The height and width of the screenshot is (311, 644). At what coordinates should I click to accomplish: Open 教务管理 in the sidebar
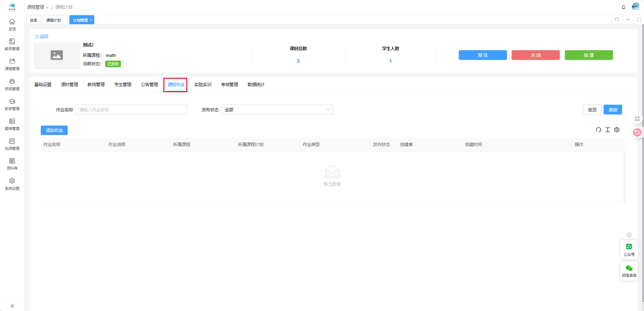12,44
